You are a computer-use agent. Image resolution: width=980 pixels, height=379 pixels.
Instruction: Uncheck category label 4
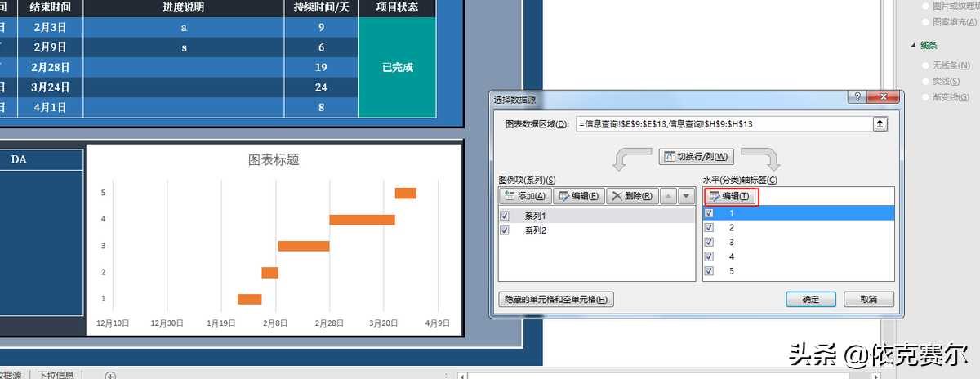[709, 256]
